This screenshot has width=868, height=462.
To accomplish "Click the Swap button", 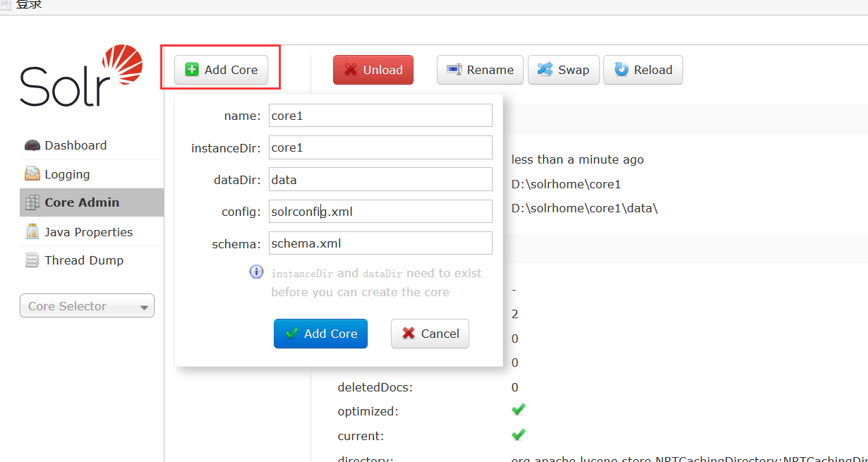I will coord(563,70).
